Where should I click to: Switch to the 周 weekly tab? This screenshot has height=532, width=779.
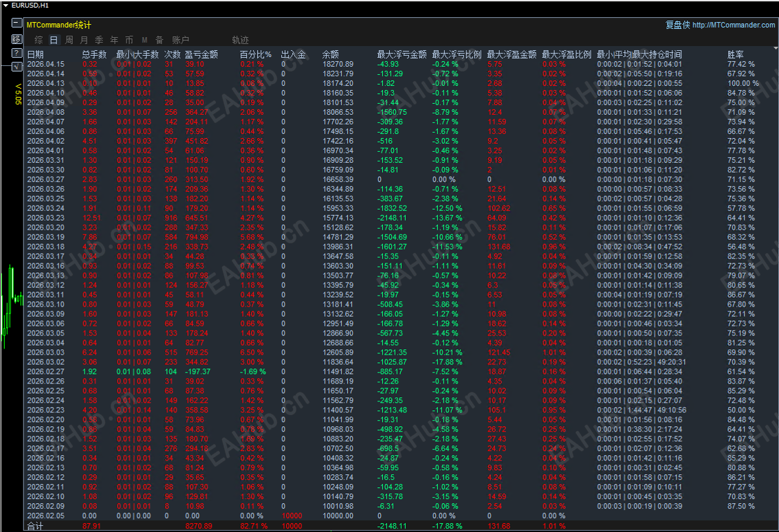point(69,41)
